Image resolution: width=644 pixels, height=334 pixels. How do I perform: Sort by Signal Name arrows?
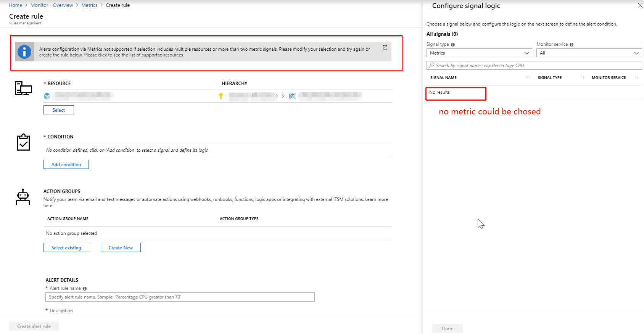coord(528,77)
